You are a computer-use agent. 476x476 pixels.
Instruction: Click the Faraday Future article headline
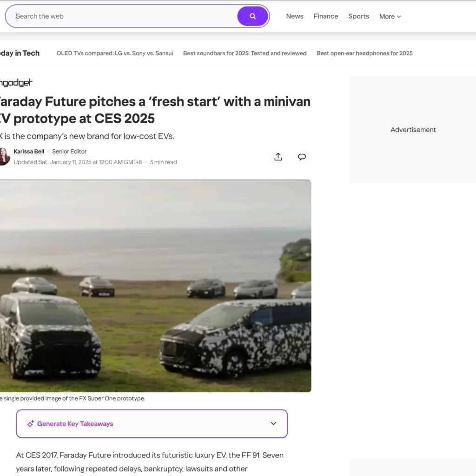[x=155, y=110]
